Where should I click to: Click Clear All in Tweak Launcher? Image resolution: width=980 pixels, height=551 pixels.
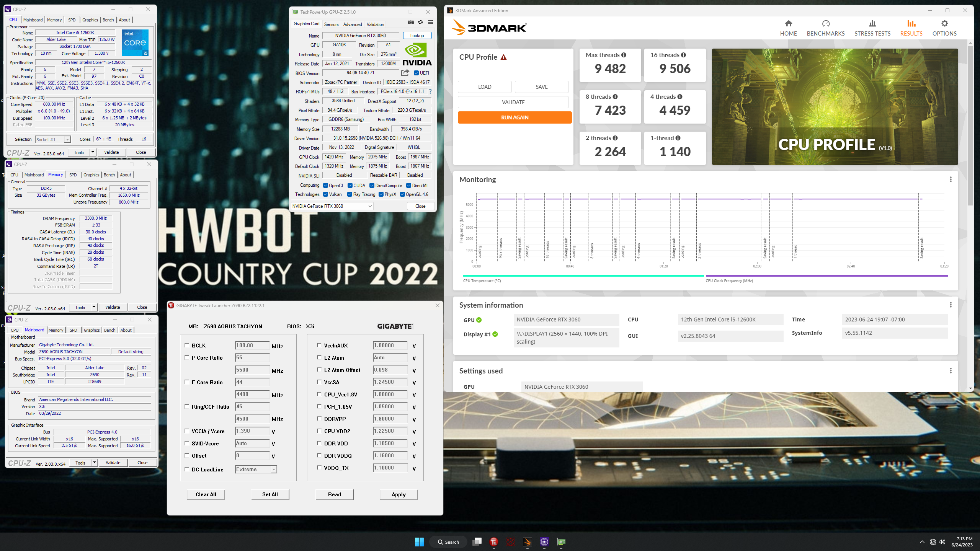(x=206, y=494)
